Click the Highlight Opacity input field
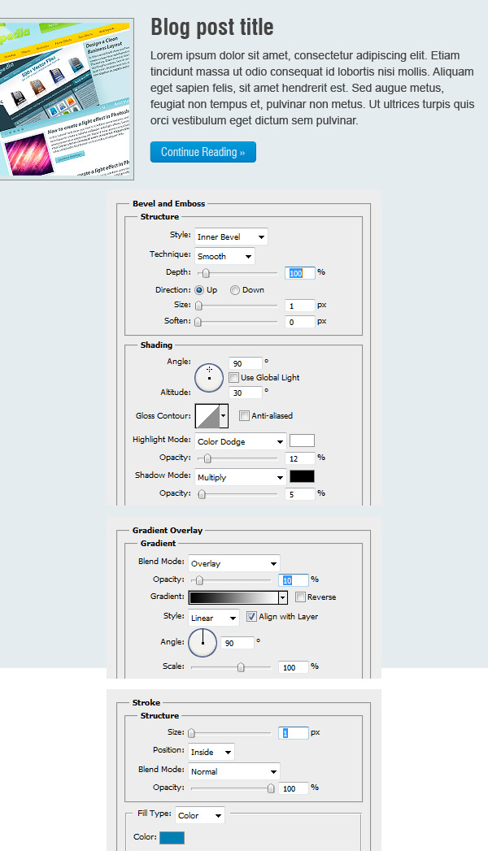The width and height of the screenshot is (488, 868). (x=299, y=458)
